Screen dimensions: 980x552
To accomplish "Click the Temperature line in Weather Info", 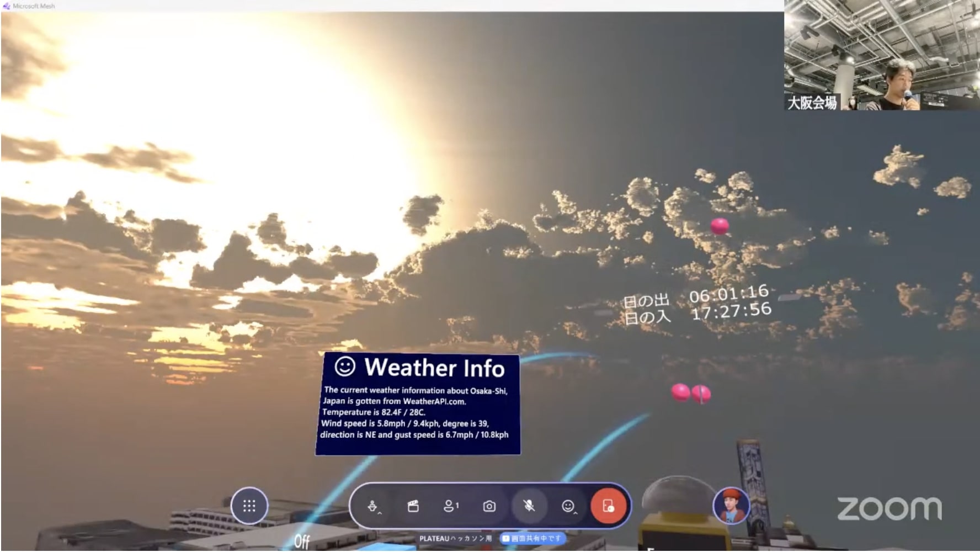I will (374, 412).
